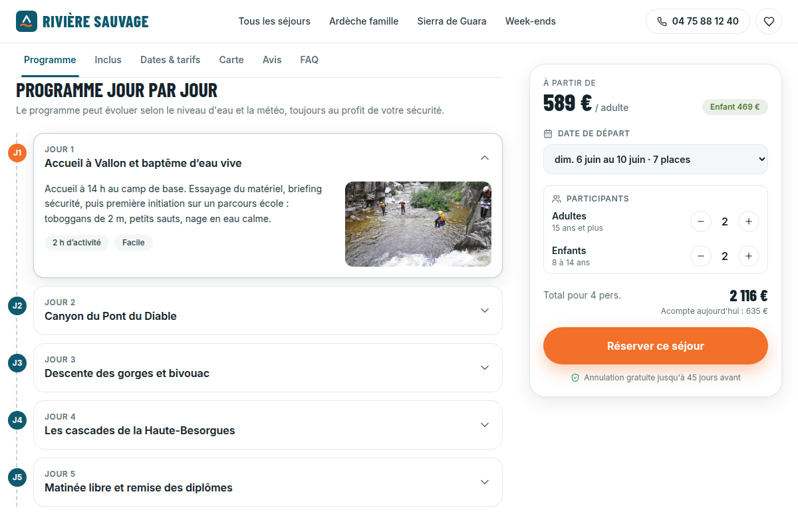Click the 'Facile' difficulty tag
Viewport: 798px width, 532px height.
(x=134, y=243)
